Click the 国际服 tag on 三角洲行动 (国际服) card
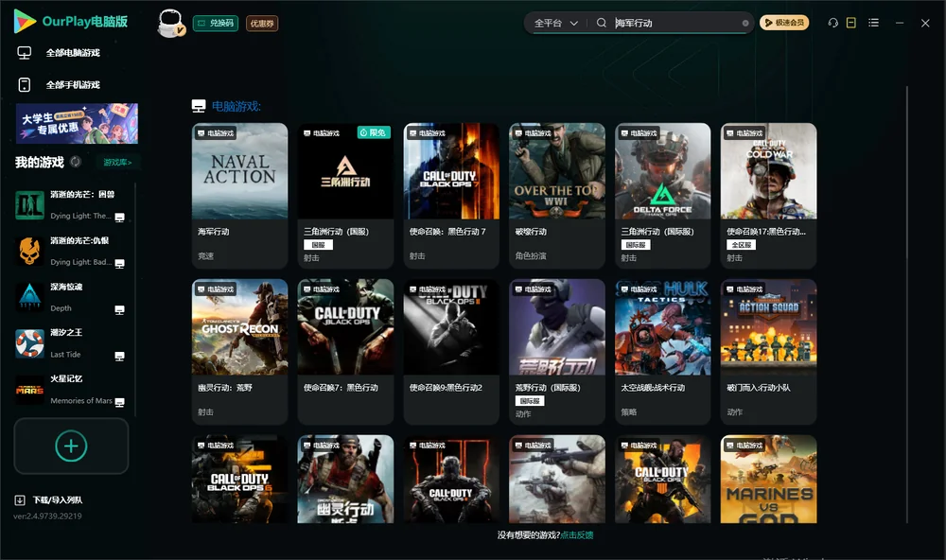The width and height of the screenshot is (946, 560). click(636, 245)
